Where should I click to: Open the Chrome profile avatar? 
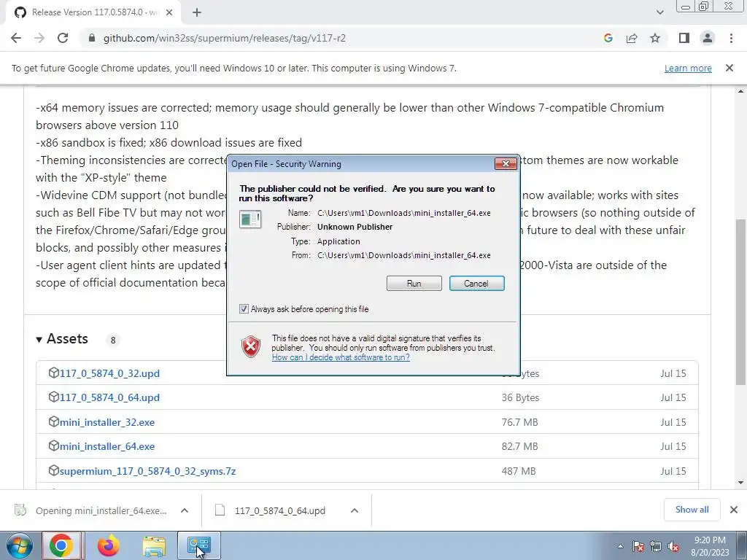tap(708, 38)
